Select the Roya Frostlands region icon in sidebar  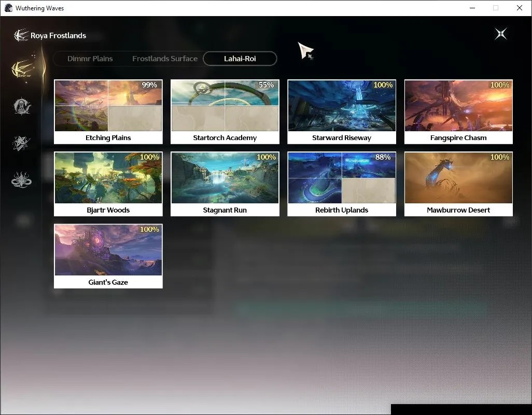point(22,69)
